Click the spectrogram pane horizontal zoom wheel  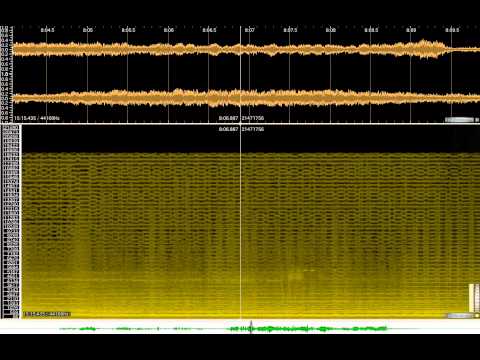(460, 315)
